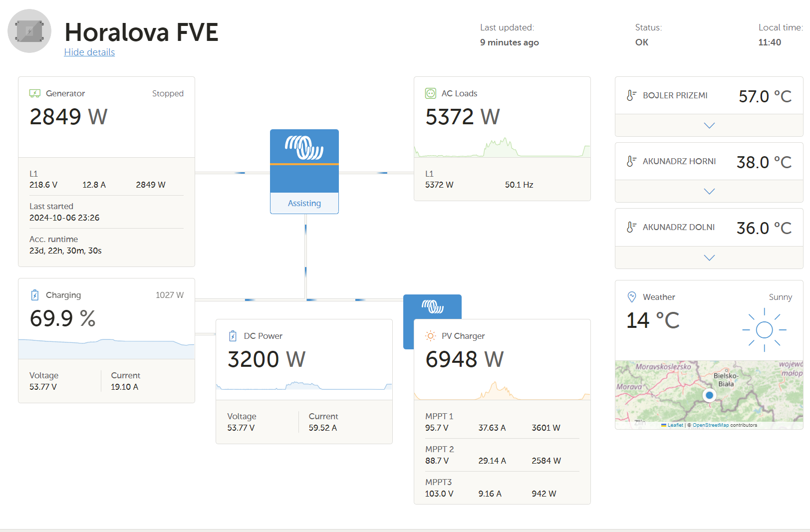Click the AKUNADRZ HORNI thermometer icon
The height and width of the screenshot is (532, 810).
tap(631, 161)
